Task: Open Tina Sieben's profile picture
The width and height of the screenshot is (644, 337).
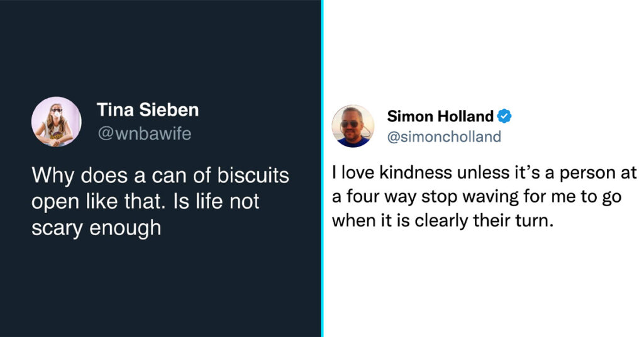Action: (56, 121)
